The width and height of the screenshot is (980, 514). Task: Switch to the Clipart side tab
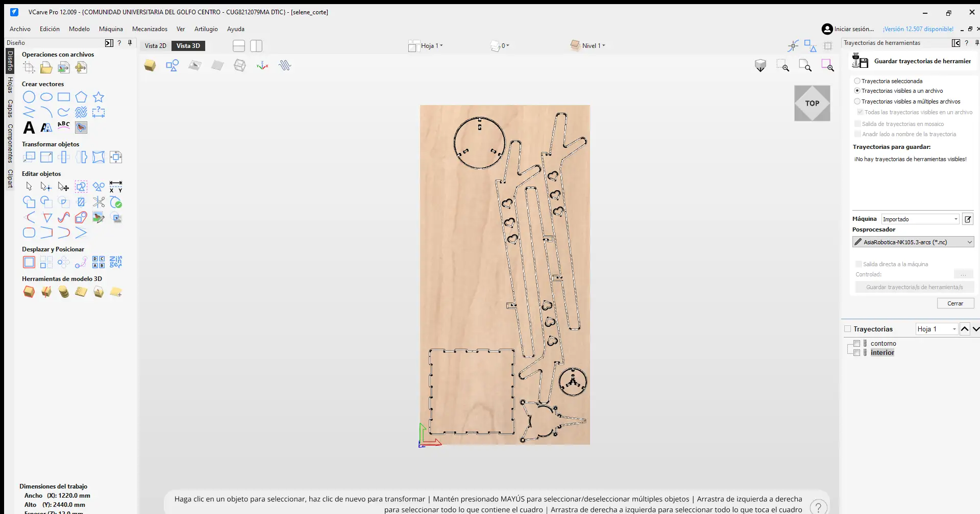click(10, 178)
